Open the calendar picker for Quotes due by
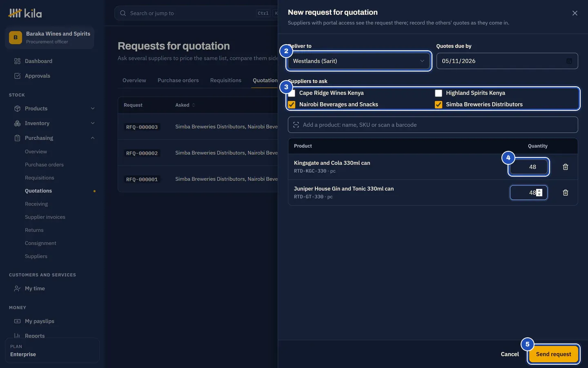 point(569,61)
